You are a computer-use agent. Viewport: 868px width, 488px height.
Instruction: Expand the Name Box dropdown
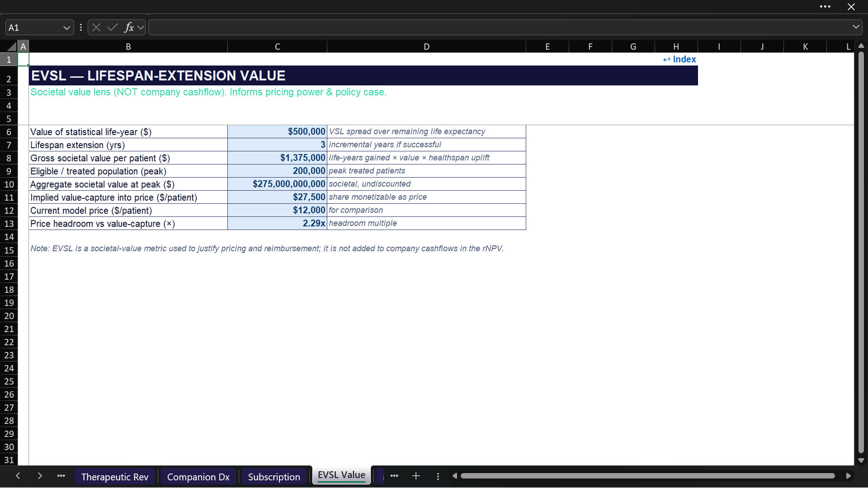pyautogui.click(x=66, y=28)
